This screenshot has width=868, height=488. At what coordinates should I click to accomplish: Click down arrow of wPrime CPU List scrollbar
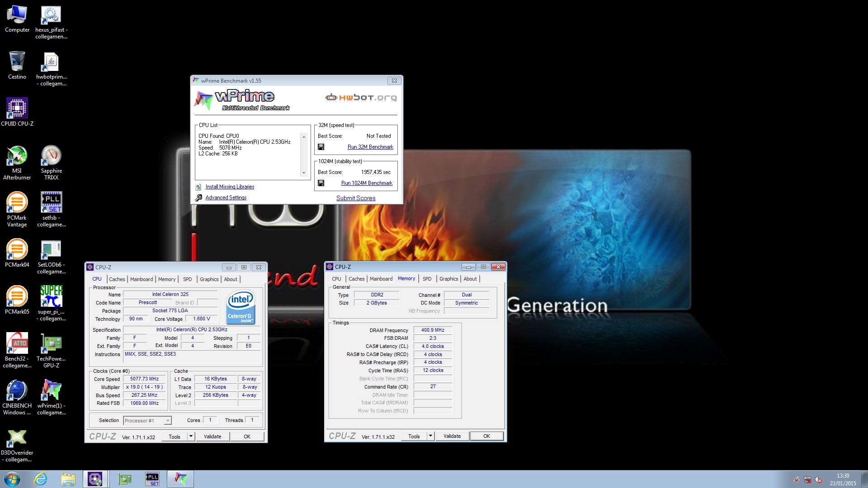(x=304, y=173)
